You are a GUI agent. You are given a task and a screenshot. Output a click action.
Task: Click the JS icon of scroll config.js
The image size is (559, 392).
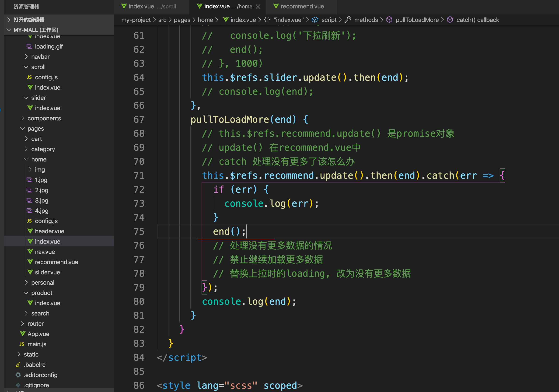pos(29,77)
